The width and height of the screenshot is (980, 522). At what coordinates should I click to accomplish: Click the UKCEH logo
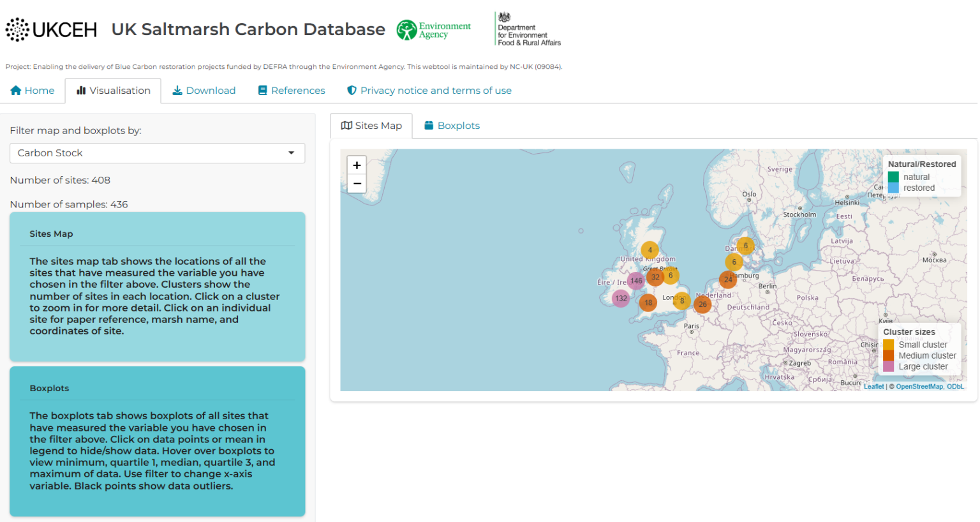coord(51,29)
